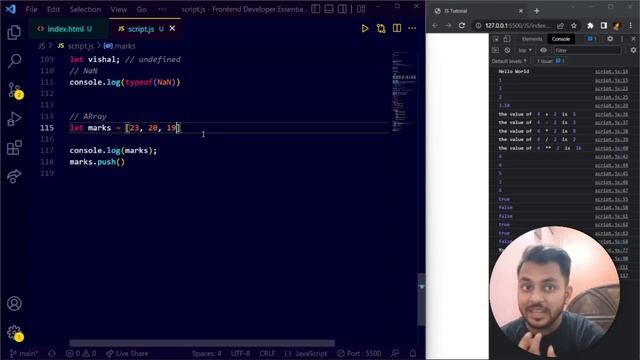
Task: Open DevTools settings gear
Action: (x=610, y=39)
